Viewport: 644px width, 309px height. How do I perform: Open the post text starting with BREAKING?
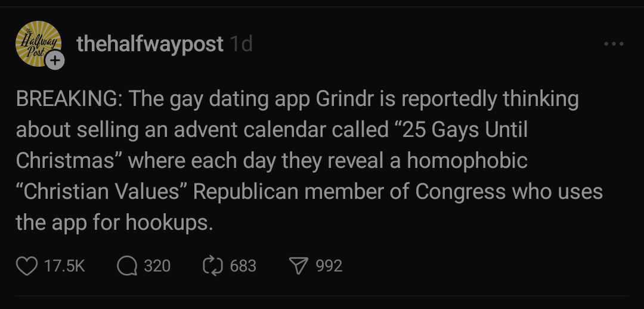point(309,160)
